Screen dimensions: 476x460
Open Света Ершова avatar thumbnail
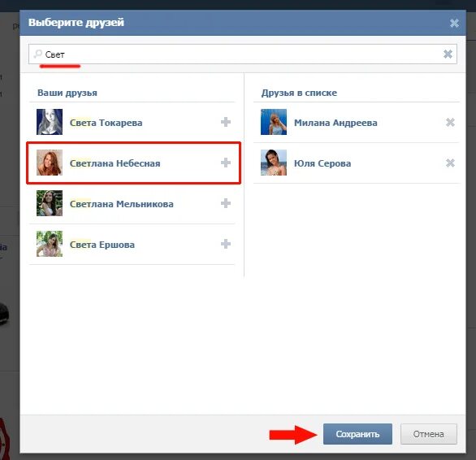pos(50,244)
